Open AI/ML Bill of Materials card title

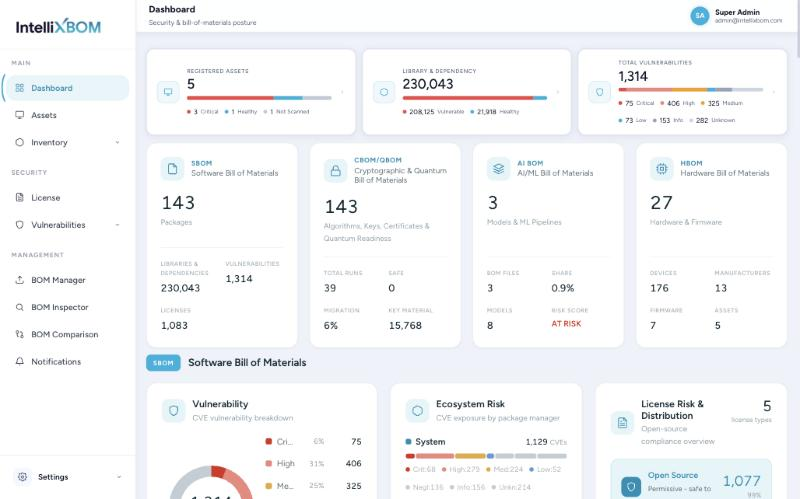(555, 173)
